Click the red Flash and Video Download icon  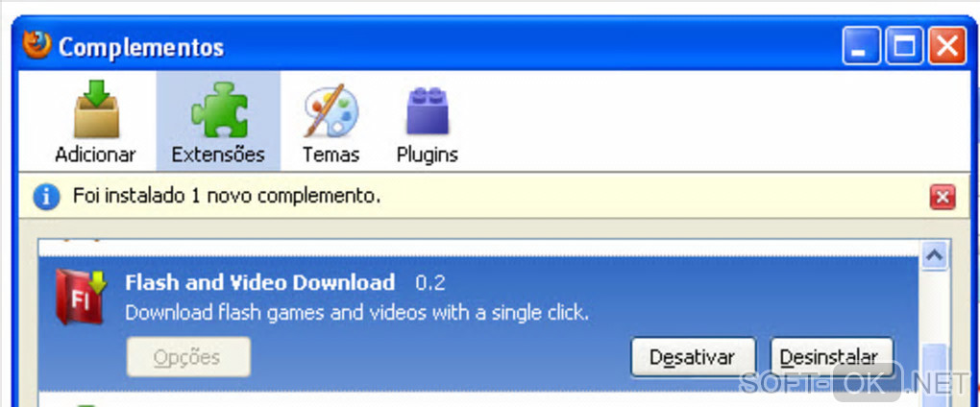tap(82, 298)
